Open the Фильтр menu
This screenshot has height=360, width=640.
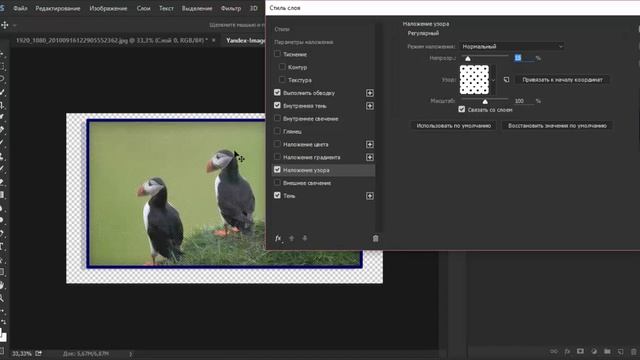(x=231, y=8)
